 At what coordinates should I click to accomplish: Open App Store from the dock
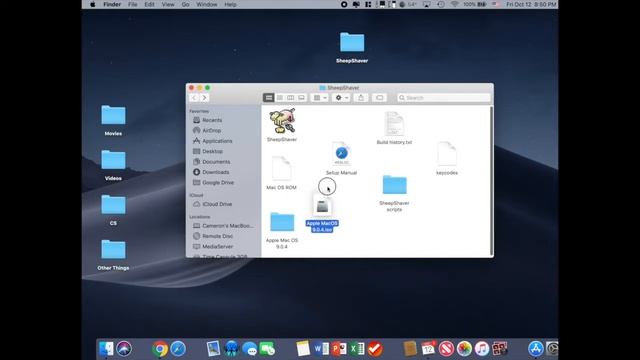coord(536,349)
